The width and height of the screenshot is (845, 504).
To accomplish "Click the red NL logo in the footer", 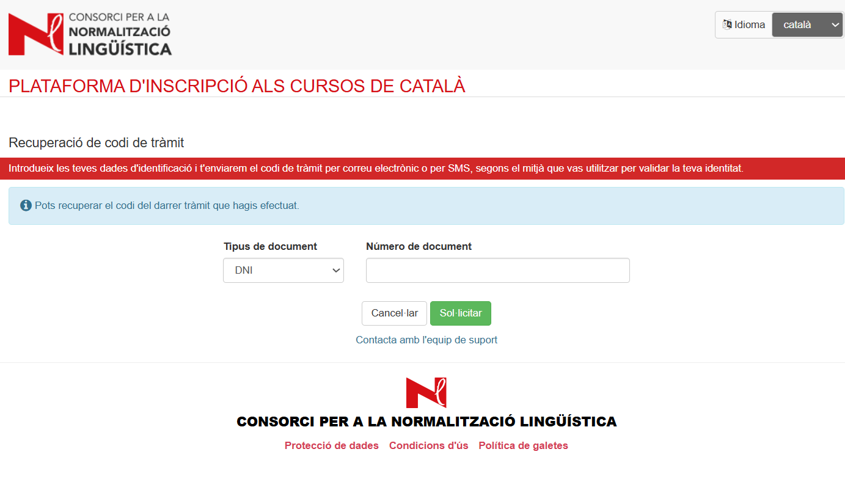I will point(426,392).
